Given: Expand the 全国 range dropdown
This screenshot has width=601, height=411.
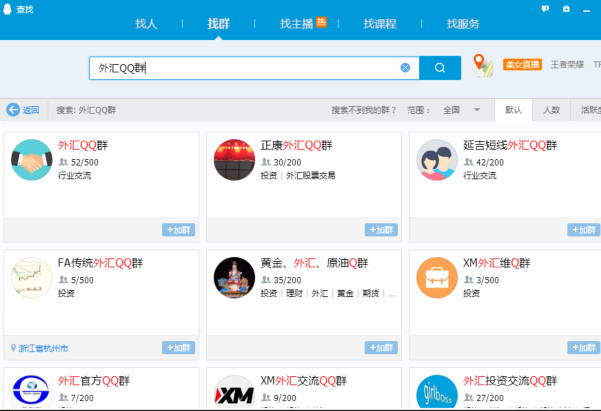Looking at the screenshot, I should pos(461,110).
